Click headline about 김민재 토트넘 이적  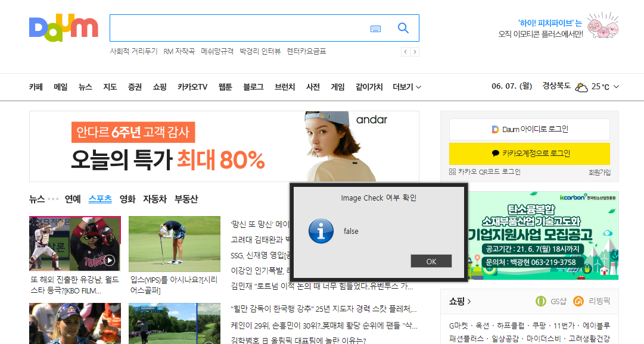pyautogui.click(x=322, y=286)
